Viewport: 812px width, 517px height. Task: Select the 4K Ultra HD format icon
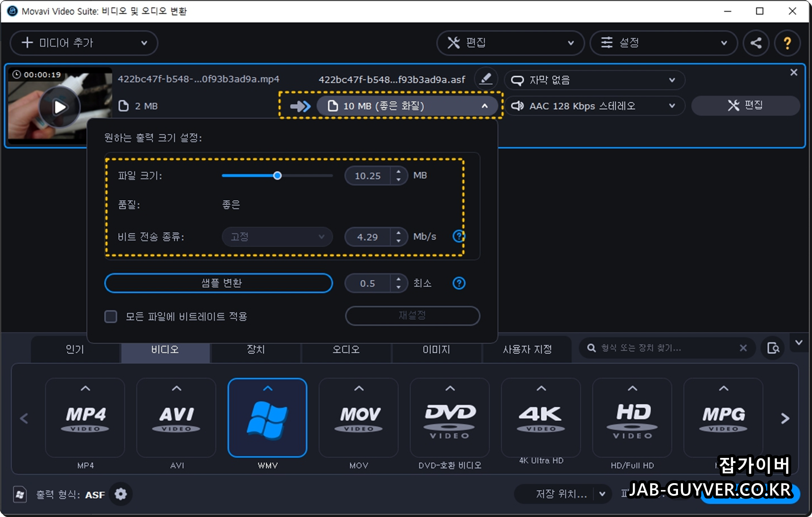click(541, 418)
